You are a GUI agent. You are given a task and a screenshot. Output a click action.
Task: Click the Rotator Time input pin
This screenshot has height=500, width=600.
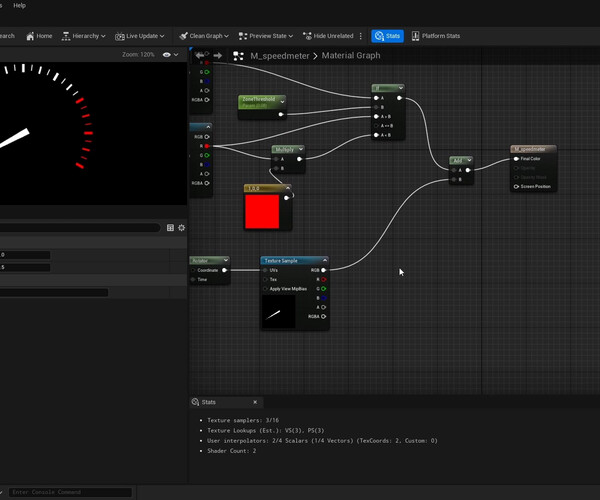[193, 279]
